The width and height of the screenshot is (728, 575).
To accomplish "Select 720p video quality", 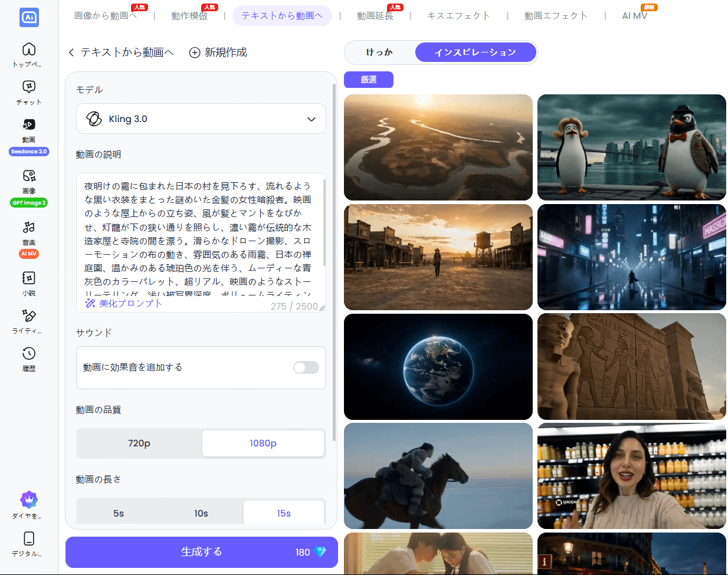I will click(x=139, y=443).
